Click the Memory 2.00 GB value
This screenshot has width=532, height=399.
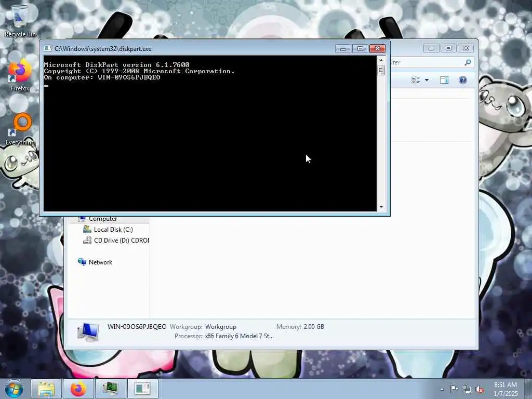click(314, 327)
